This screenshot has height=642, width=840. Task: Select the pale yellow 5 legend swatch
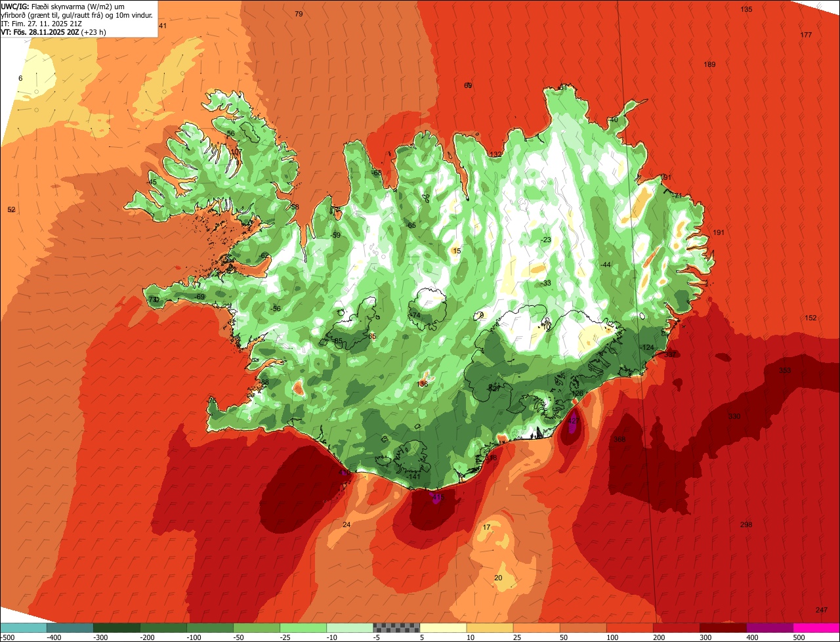443,628
